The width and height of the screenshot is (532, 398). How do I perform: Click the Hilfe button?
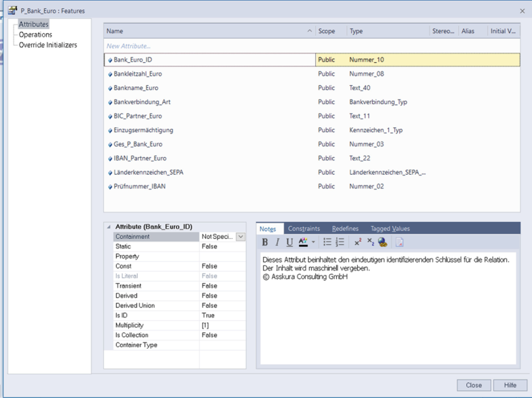coord(510,385)
